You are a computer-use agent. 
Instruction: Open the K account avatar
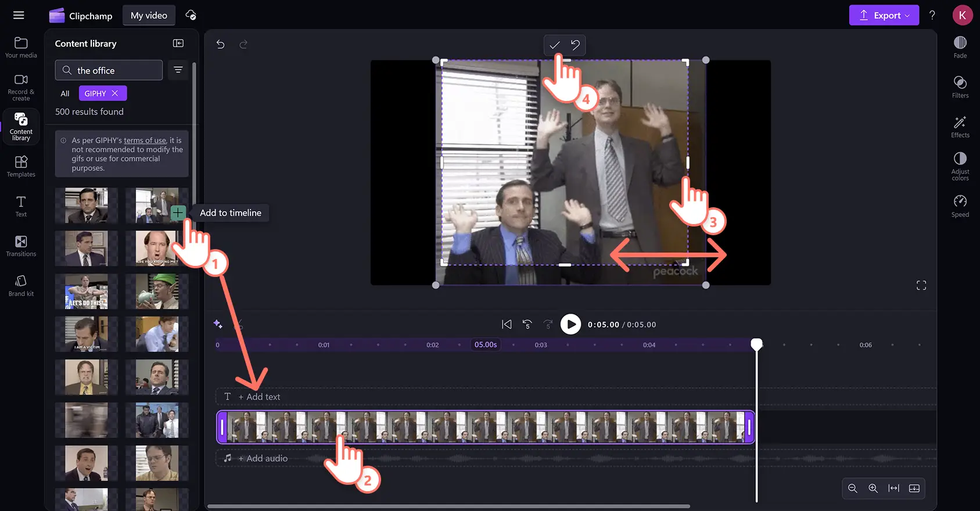click(963, 16)
